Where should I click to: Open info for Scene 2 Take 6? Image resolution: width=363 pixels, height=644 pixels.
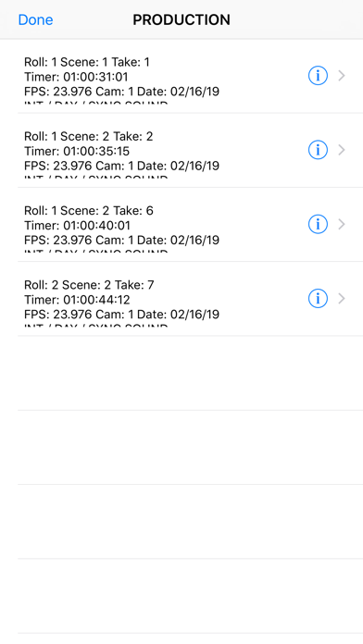pyautogui.click(x=318, y=224)
